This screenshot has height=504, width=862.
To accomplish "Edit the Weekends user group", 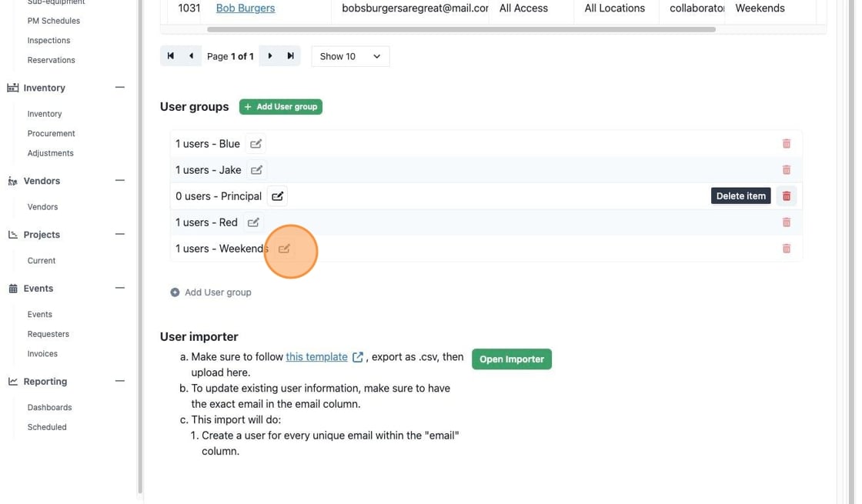I will (x=284, y=249).
